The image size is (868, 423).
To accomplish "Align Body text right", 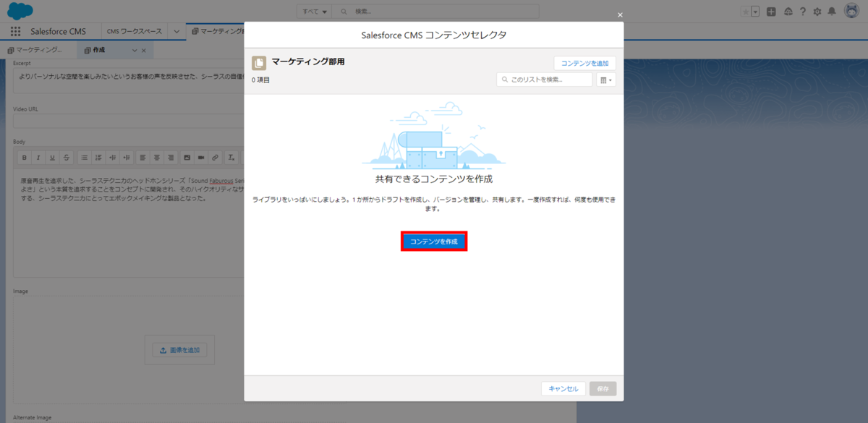I will 171,157.
